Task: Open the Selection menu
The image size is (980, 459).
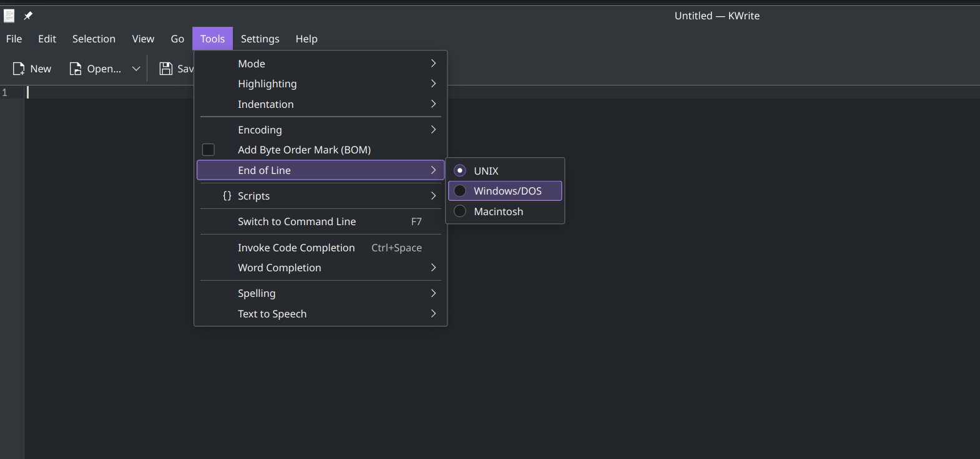Action: coord(94,39)
